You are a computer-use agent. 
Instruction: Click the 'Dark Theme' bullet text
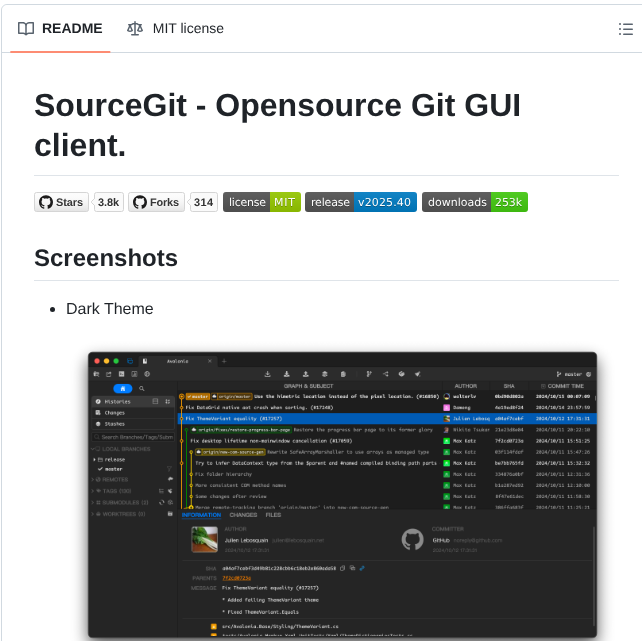click(110, 309)
